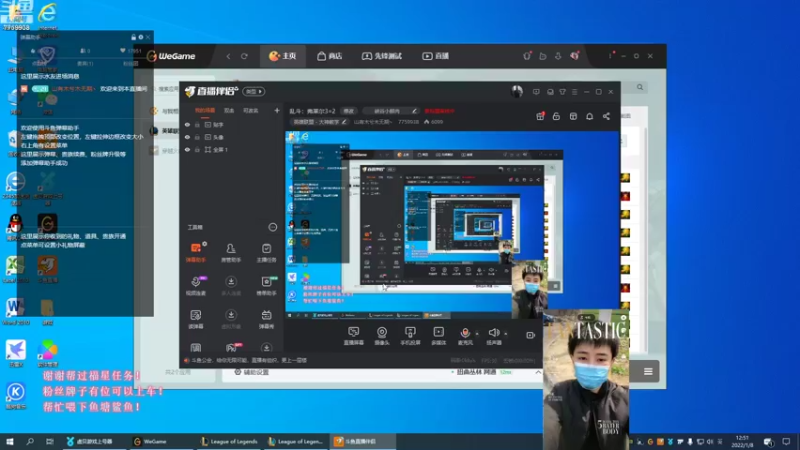Click the record icon beside 扬声器

click(x=530, y=335)
